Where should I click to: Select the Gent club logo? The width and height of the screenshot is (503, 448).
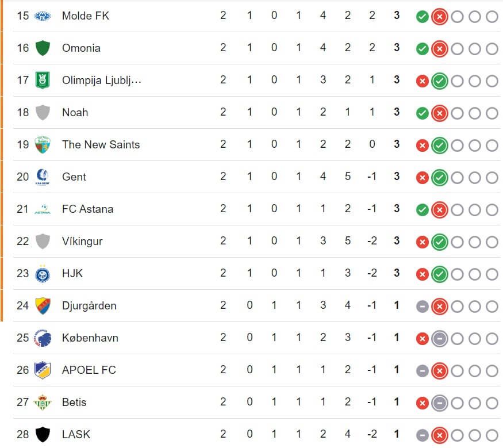point(43,177)
